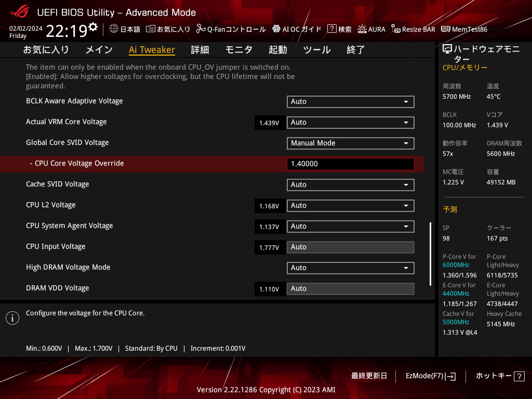Expand CPU System Agent Voltage dropdown

click(x=351, y=227)
